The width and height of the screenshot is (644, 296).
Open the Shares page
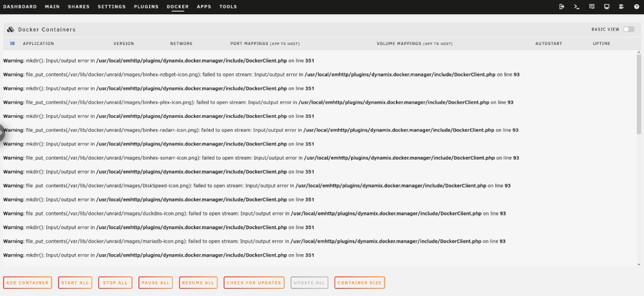point(79,6)
